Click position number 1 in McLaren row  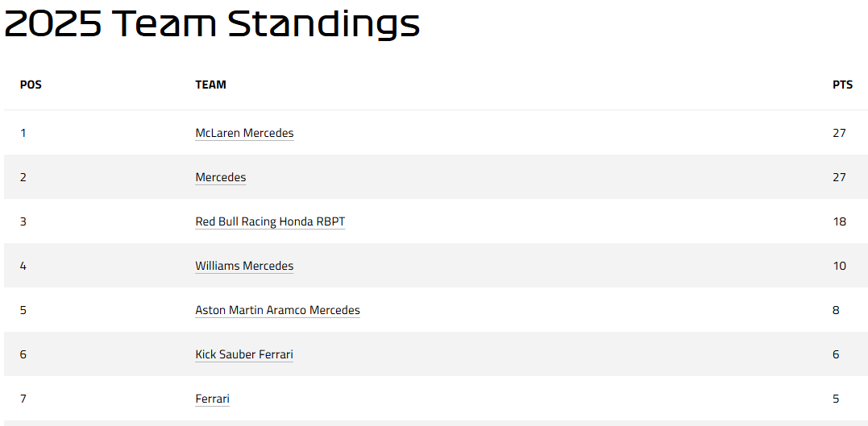click(23, 134)
